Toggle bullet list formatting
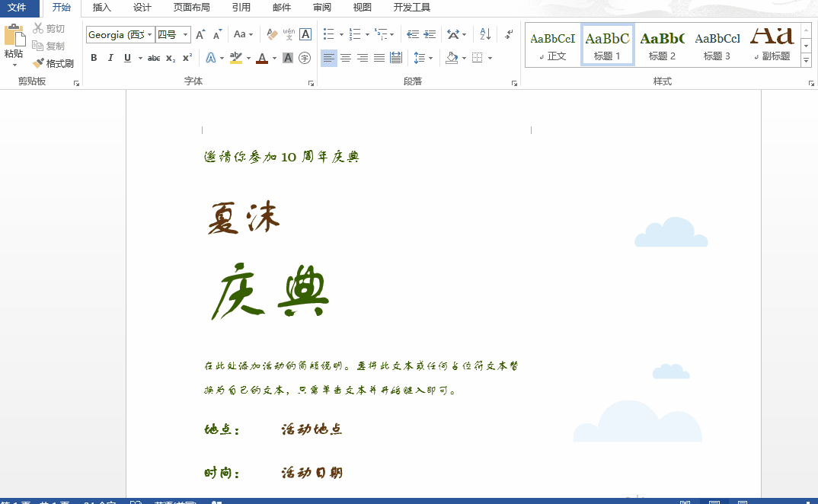This screenshot has height=504, width=818. (329, 34)
